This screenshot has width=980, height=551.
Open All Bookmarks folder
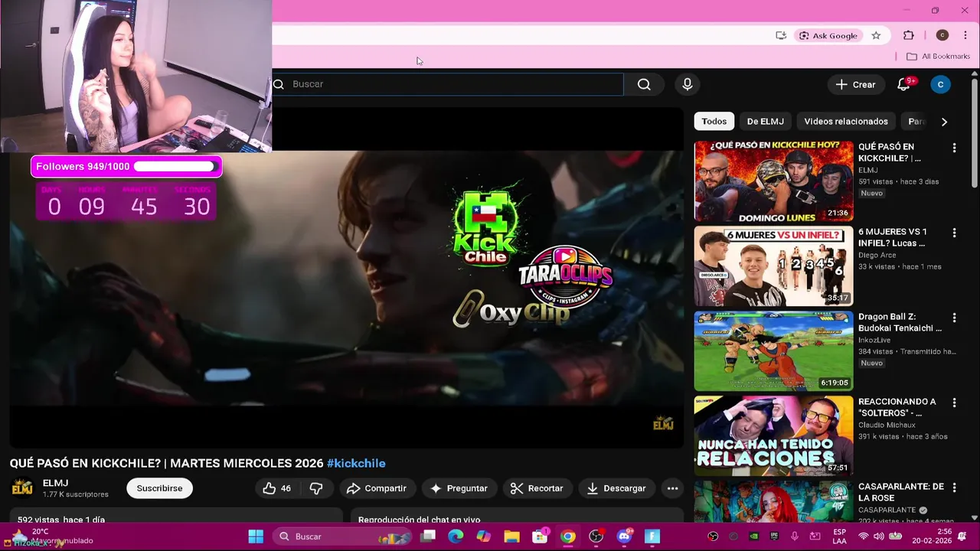click(938, 57)
